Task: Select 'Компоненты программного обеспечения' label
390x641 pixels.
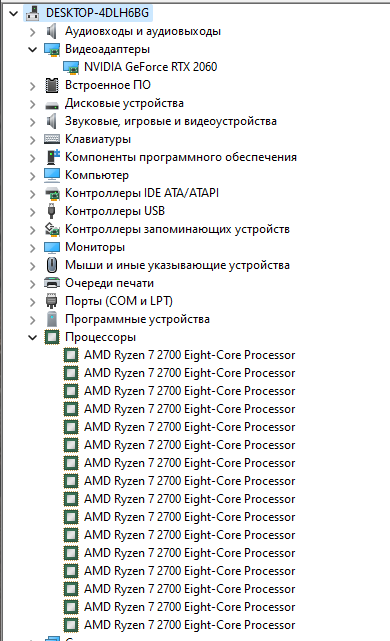Action: click(181, 157)
